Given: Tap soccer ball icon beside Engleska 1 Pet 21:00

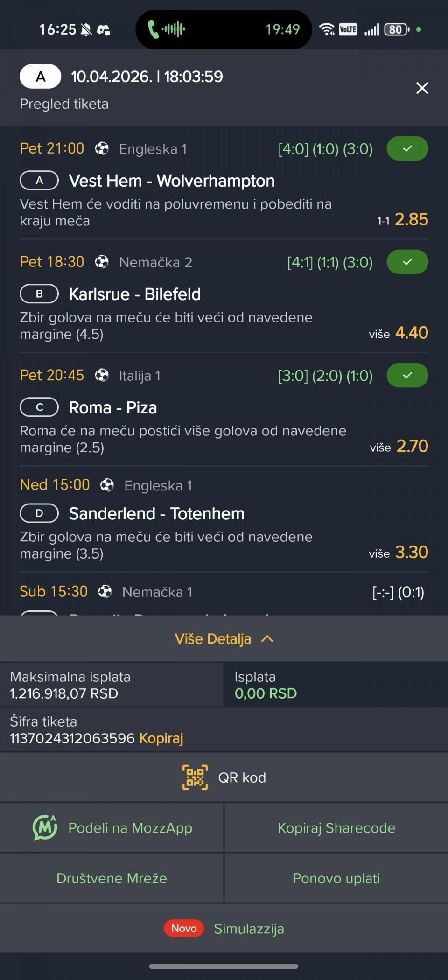Looking at the screenshot, I should click(102, 149).
